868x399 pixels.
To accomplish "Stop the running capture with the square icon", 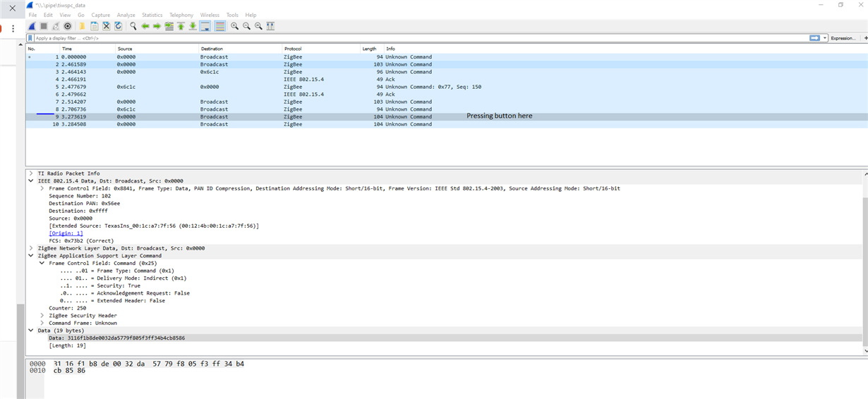I will click(44, 26).
